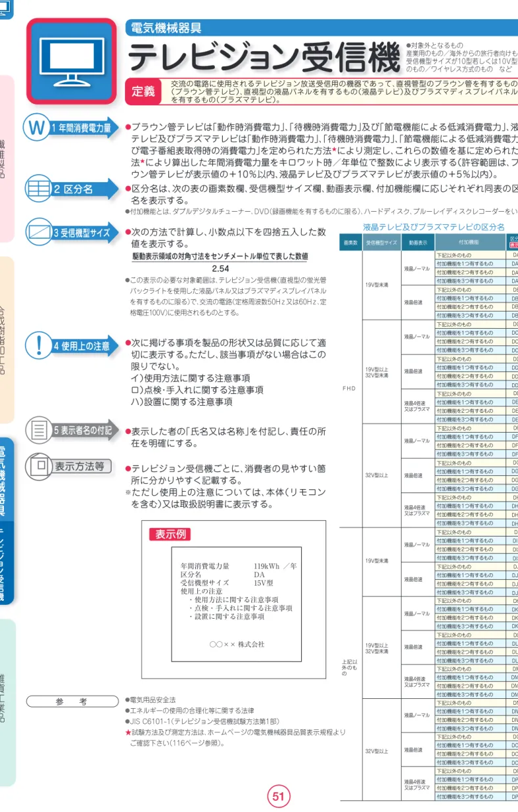This screenshot has width=518, height=812.
Task: Click the 付加機能 column header
Action: [469, 243]
